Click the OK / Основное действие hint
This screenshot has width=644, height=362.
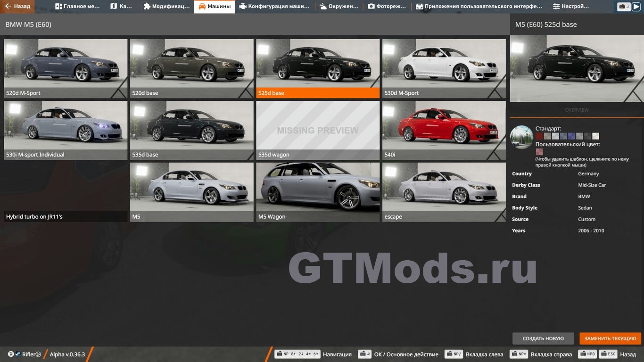[406, 354]
